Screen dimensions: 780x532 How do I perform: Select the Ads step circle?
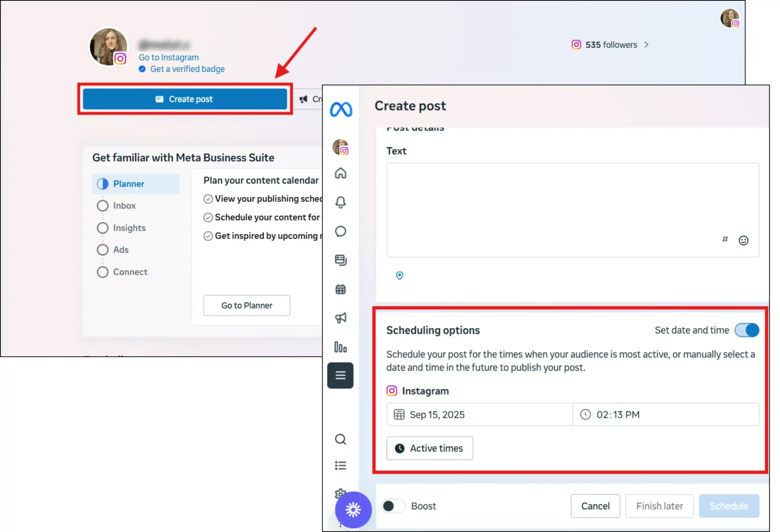[102, 250]
